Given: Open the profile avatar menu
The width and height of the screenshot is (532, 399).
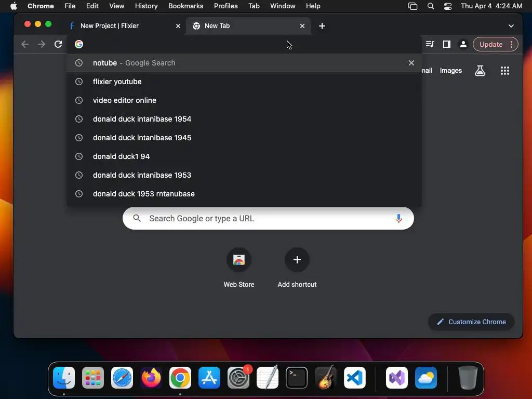Looking at the screenshot, I should [x=463, y=45].
